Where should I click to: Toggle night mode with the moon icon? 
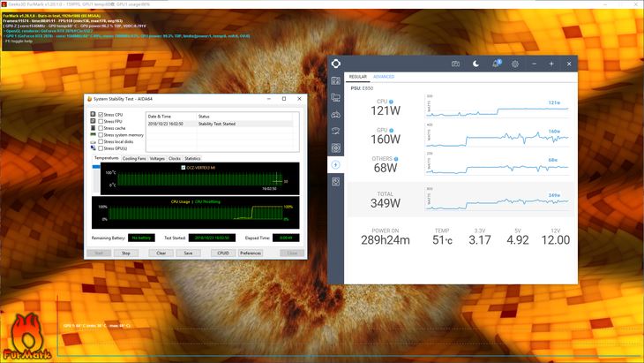(x=476, y=64)
